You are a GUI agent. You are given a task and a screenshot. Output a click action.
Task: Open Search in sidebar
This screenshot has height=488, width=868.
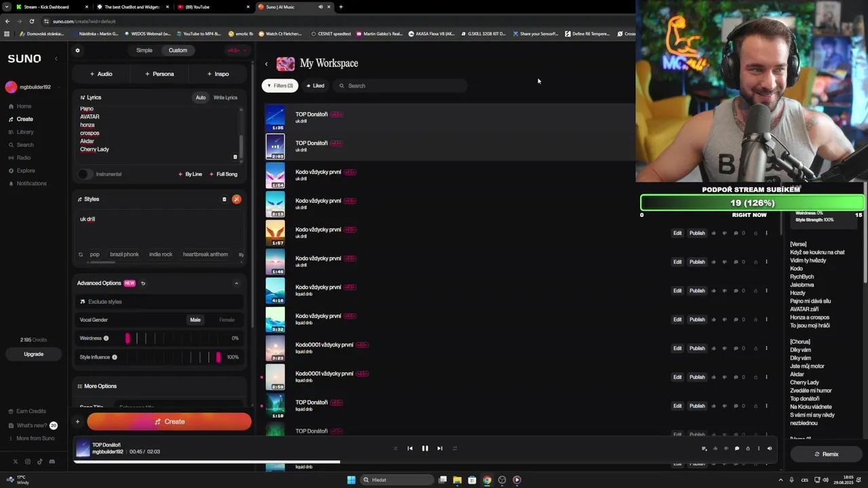pos(21,145)
